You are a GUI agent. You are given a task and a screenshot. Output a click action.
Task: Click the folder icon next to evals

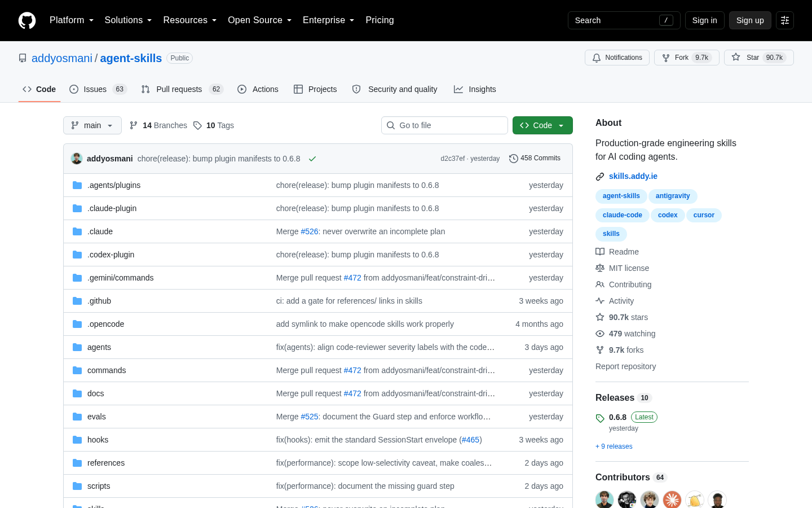[x=77, y=417]
